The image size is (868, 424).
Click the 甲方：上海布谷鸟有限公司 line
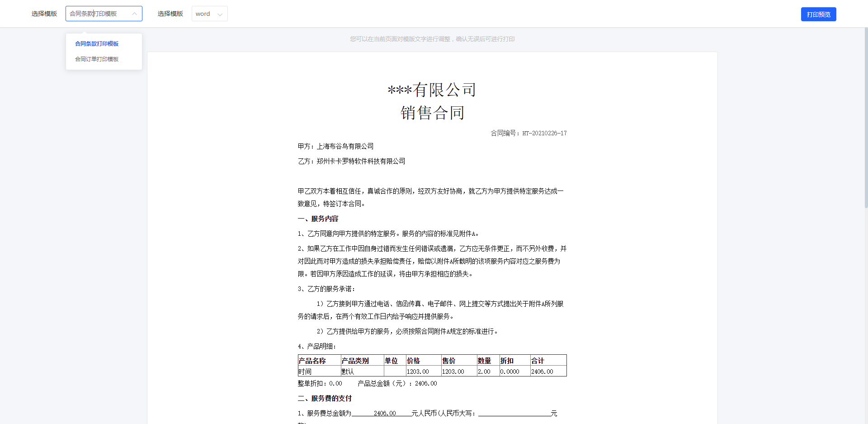(x=335, y=146)
